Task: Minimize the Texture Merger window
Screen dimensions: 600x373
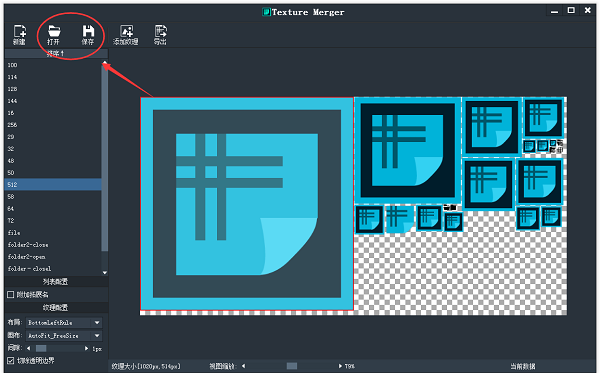Action: (x=554, y=11)
